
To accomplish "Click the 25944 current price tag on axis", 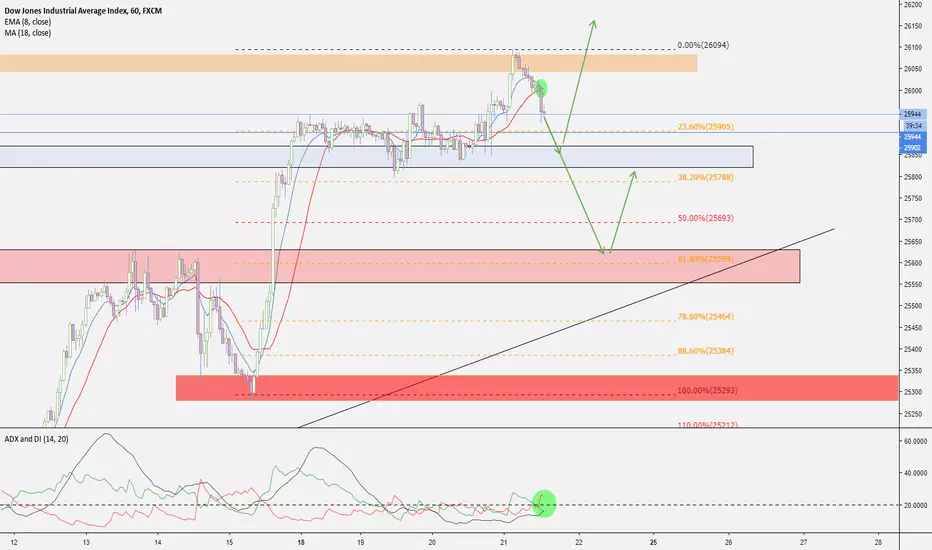I will click(x=912, y=114).
